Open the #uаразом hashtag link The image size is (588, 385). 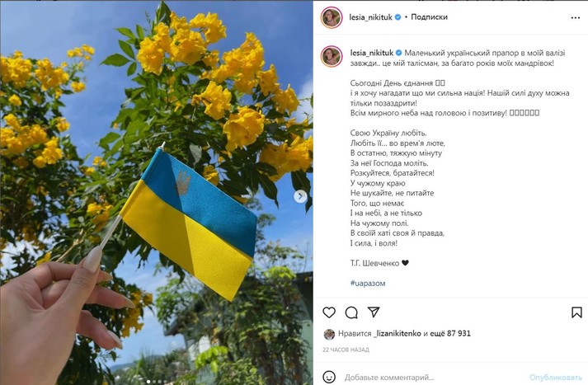point(368,283)
